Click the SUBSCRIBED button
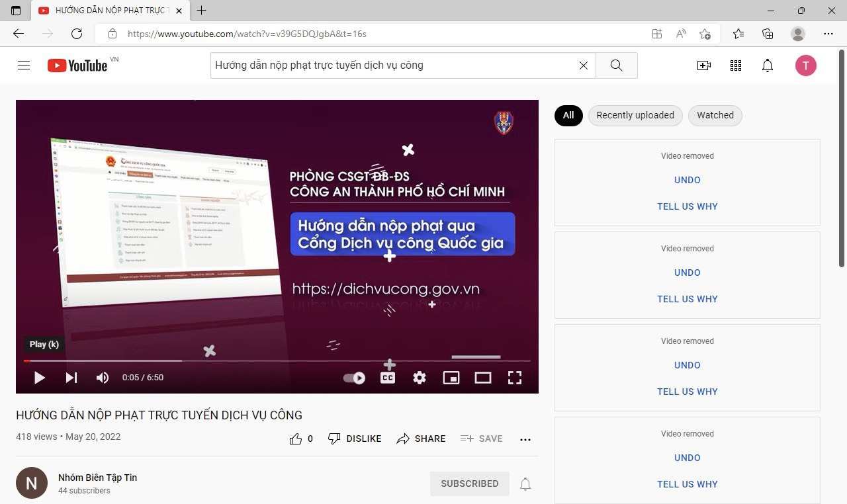This screenshot has height=504, width=847. (470, 483)
